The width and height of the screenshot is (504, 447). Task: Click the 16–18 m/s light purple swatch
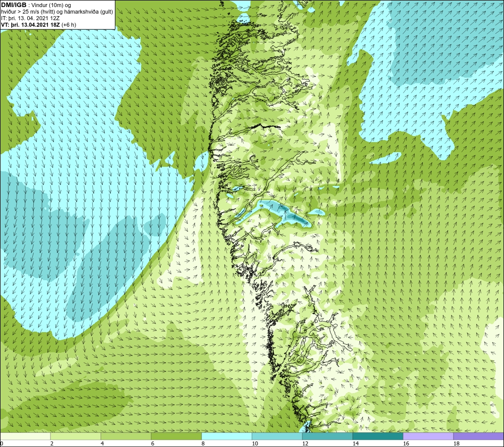click(x=428, y=436)
